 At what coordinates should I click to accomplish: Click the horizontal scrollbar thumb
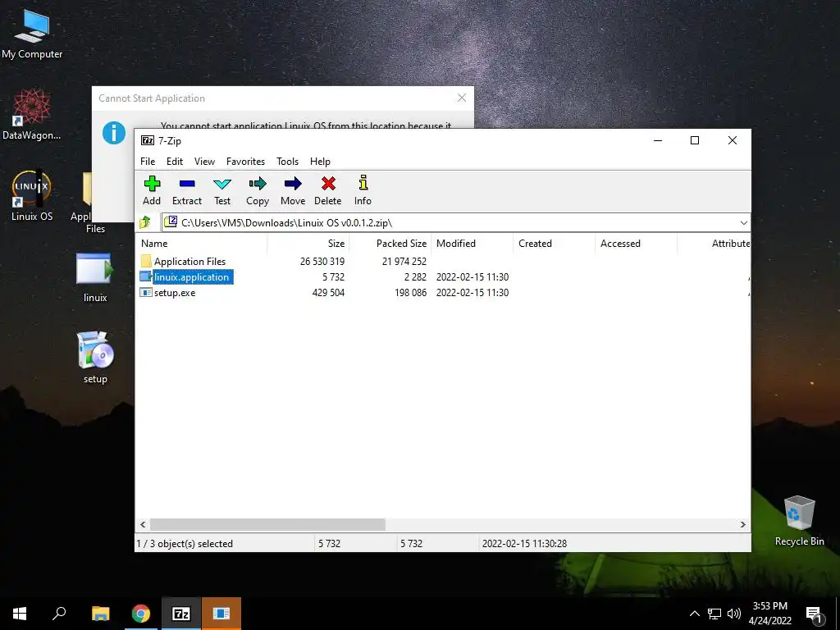tap(267, 524)
